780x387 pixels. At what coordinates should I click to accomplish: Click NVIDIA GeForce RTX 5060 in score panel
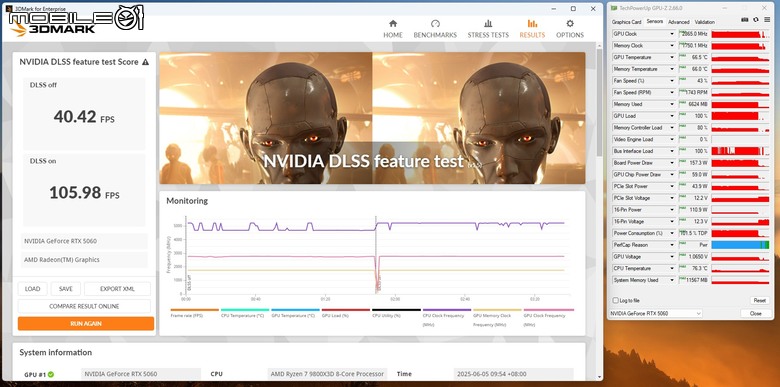[x=84, y=241]
